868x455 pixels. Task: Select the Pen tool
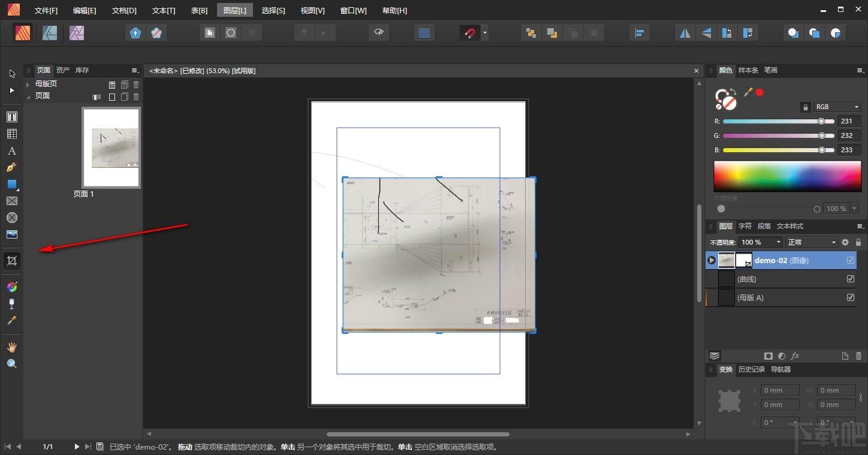coord(12,167)
